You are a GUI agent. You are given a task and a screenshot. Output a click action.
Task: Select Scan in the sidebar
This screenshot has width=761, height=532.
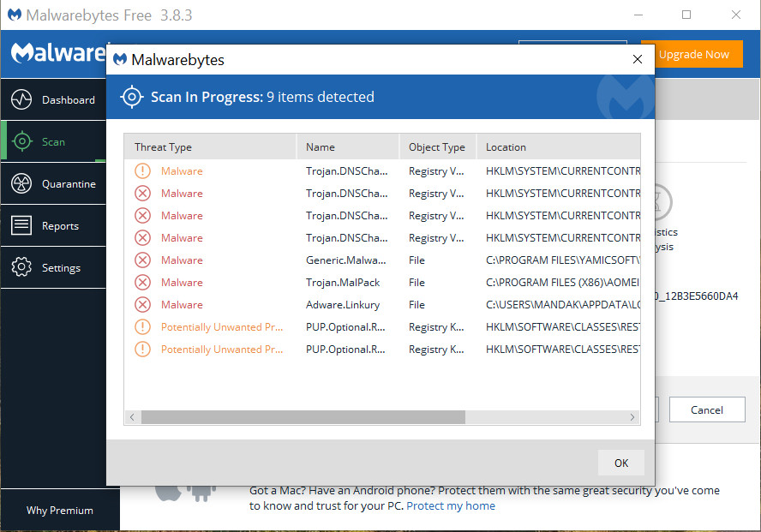(x=53, y=141)
